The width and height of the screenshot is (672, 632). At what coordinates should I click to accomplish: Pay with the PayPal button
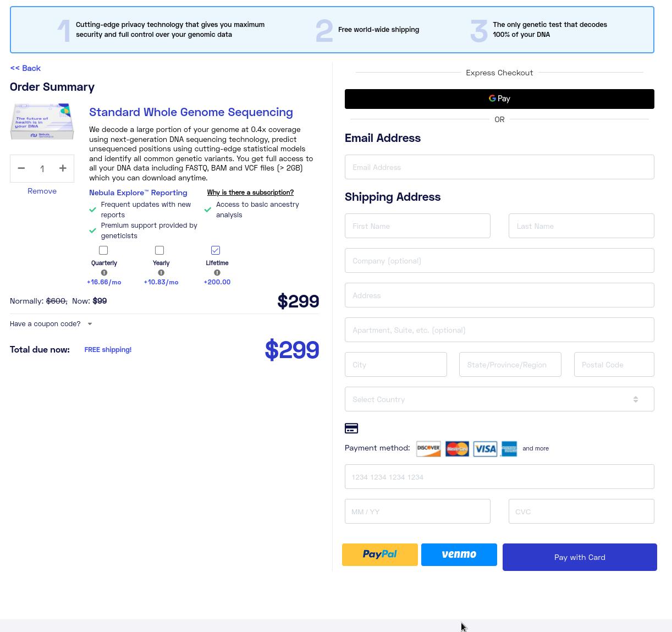coord(380,554)
